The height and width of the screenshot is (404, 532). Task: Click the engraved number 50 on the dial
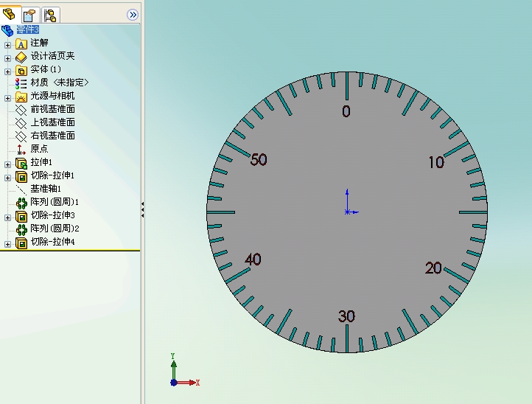click(x=259, y=159)
